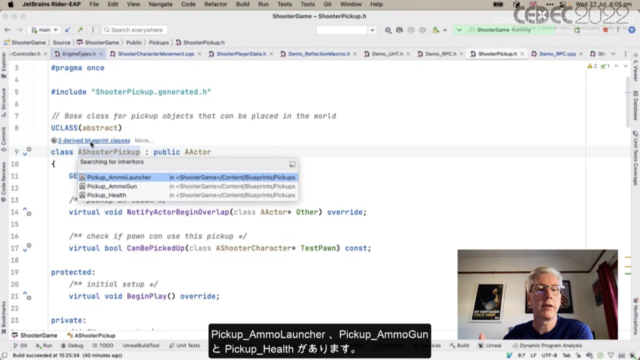
Task: Open the Apple menu
Action: click(11, 4)
